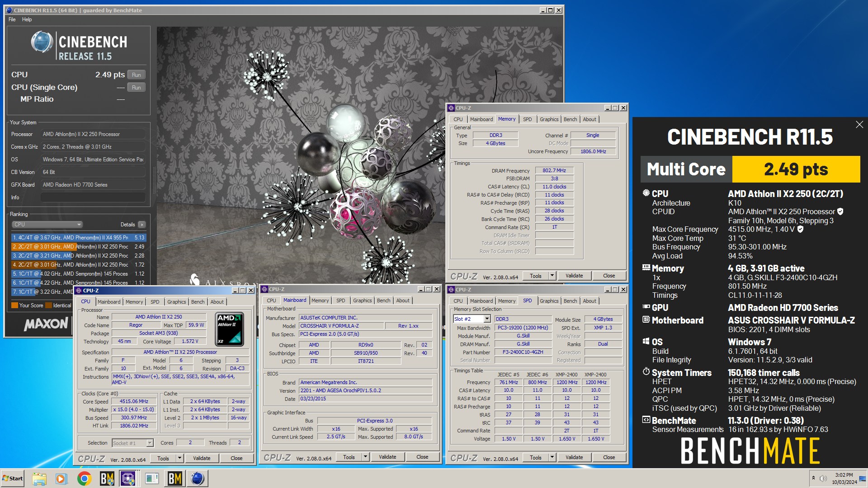Click the Memory icon in BenchMate panel
The height and width of the screenshot is (488, 868).
[646, 268]
